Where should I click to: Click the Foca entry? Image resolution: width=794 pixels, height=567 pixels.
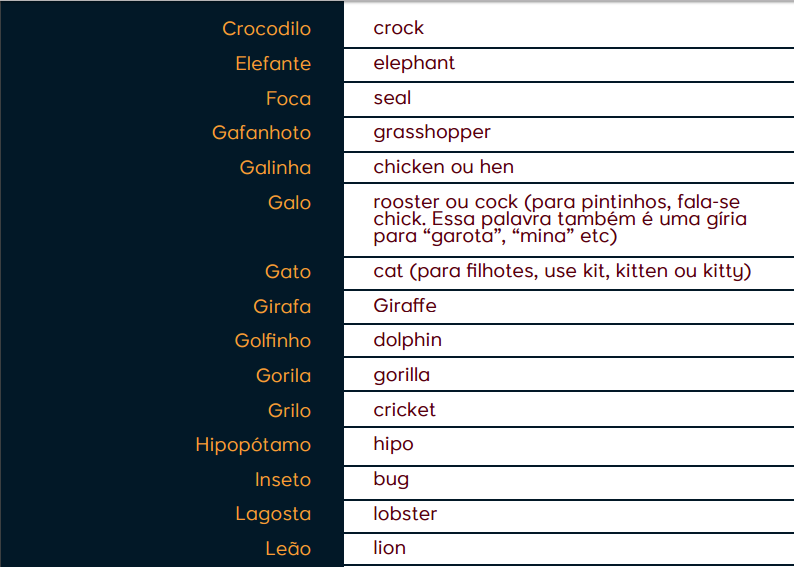[x=288, y=99]
